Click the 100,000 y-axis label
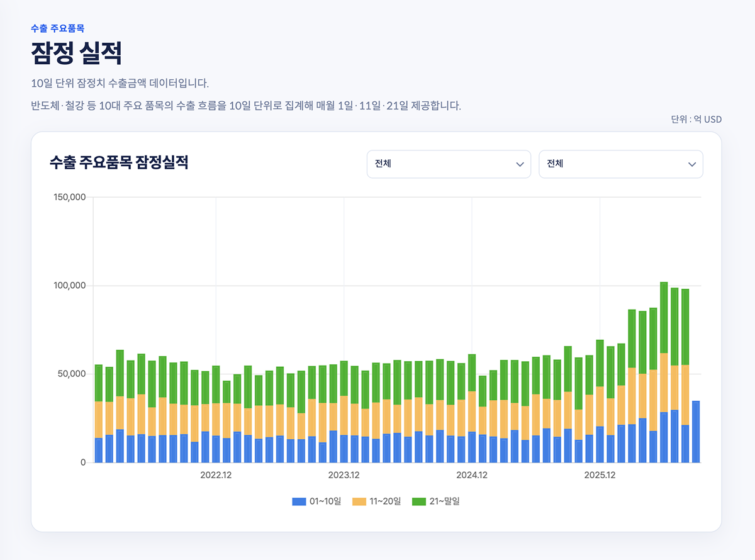Screen dimensions: 755x560 (68, 286)
